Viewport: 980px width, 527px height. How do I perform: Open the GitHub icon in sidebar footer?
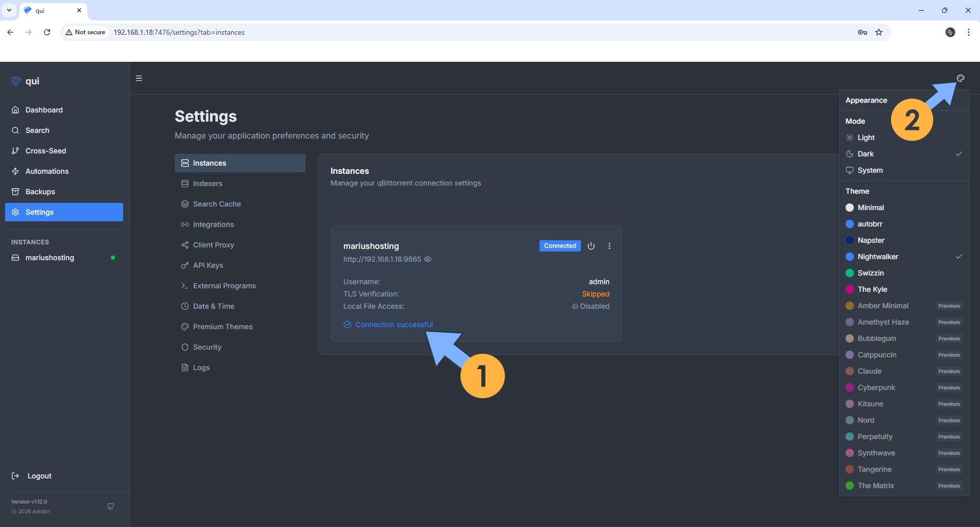[x=110, y=507]
